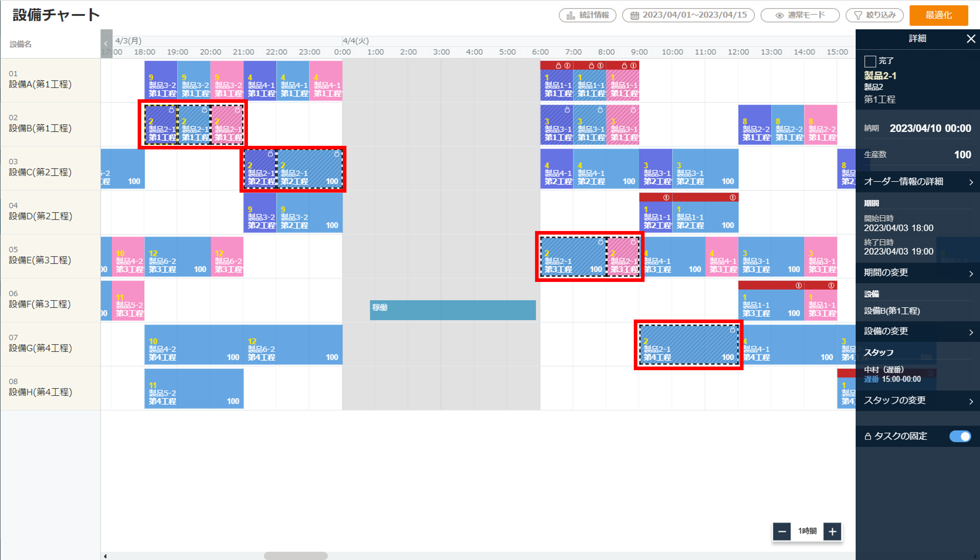The width and height of the screenshot is (980, 560).
Task: Close the 詳細 detail panel
Action: tap(971, 38)
